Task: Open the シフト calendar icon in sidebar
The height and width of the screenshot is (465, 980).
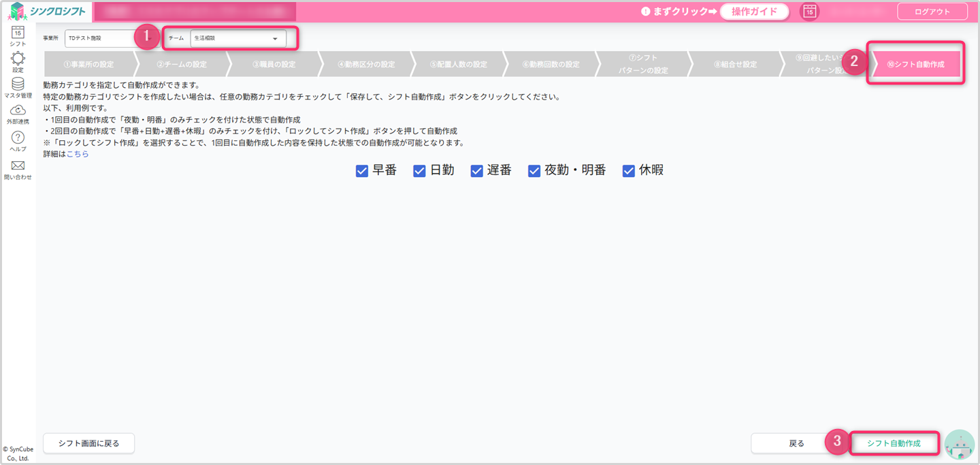Action: (x=18, y=31)
